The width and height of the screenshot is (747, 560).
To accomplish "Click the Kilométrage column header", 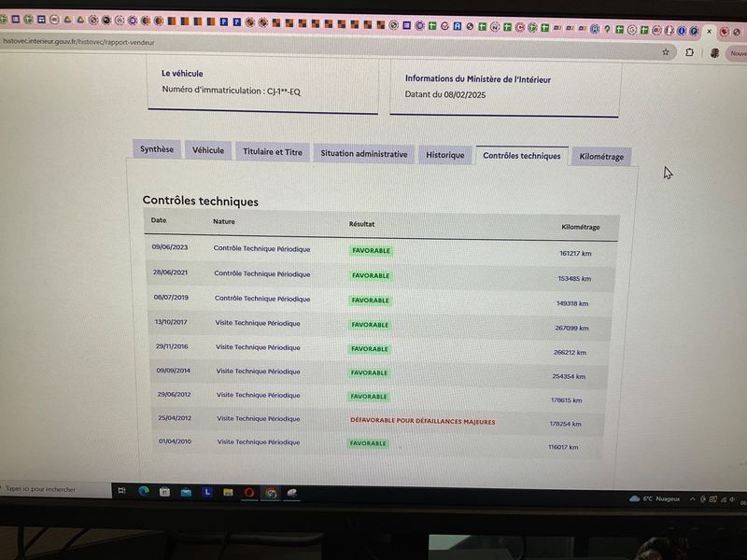I will [x=580, y=227].
